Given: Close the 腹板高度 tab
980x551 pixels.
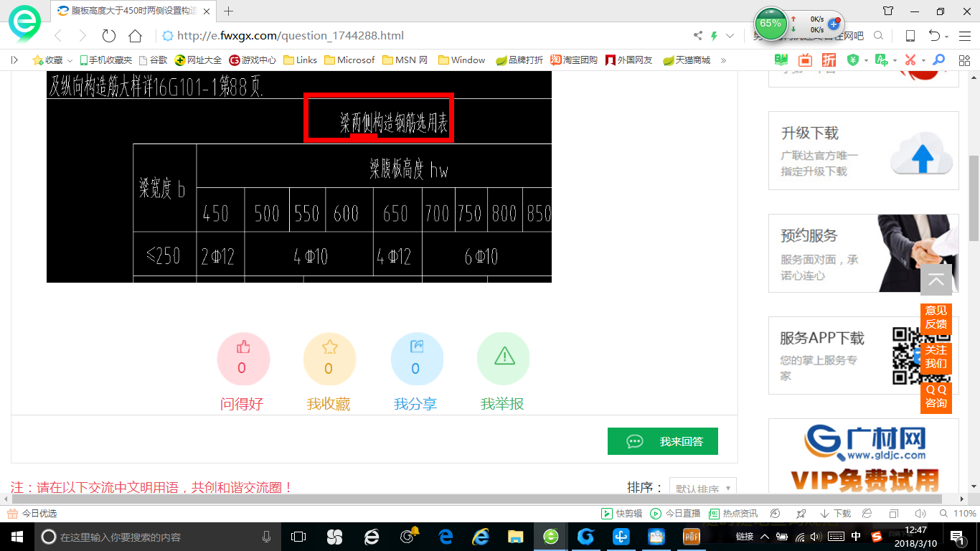Looking at the screenshot, I should tap(208, 11).
